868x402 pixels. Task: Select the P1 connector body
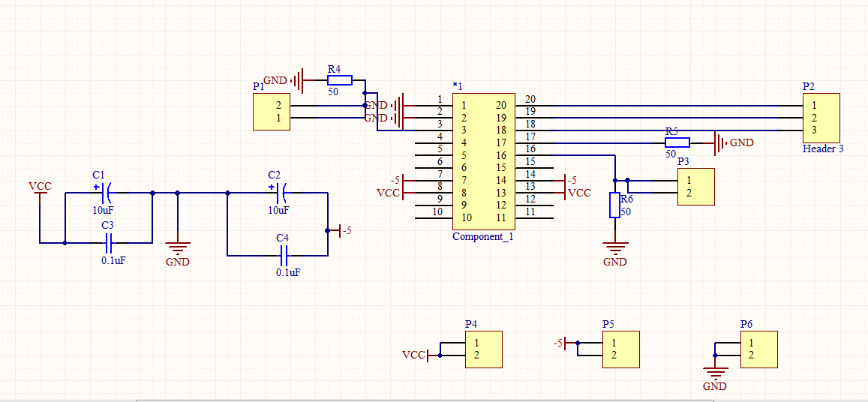coord(272,112)
